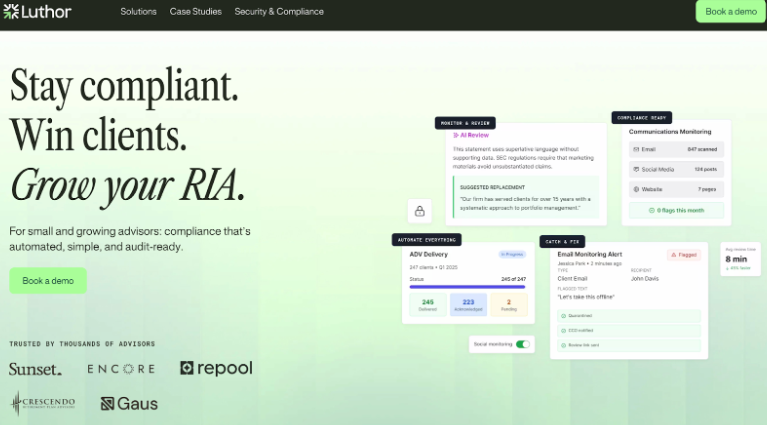Click the Luthor logo icon
Screen dimensions: 767x425
coord(12,12)
